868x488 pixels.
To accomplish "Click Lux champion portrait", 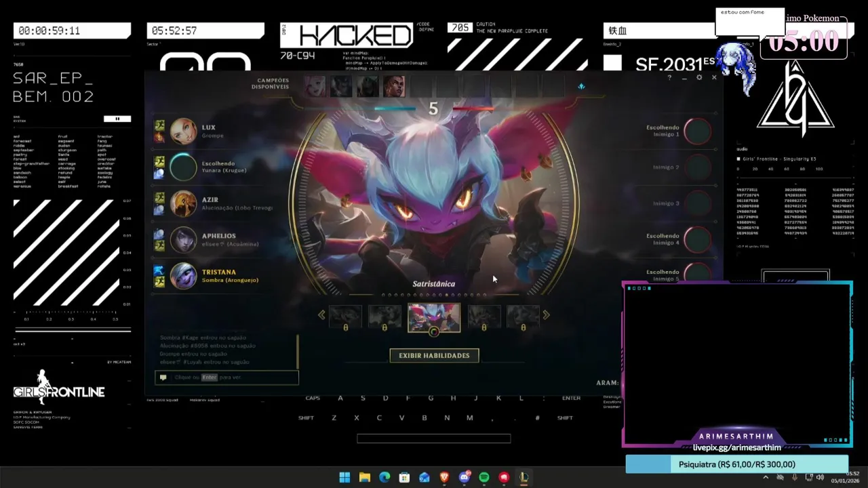I will click(183, 131).
